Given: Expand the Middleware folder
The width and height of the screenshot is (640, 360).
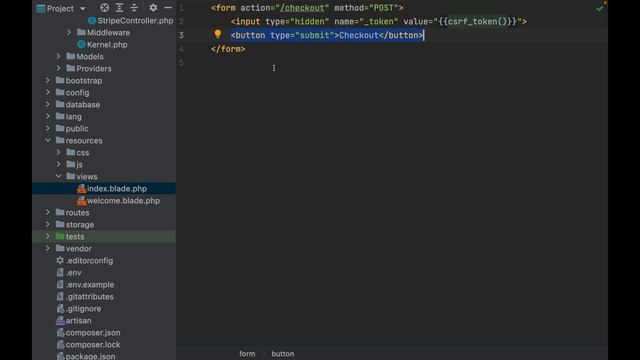Looking at the screenshot, I should pyautogui.click(x=69, y=32).
